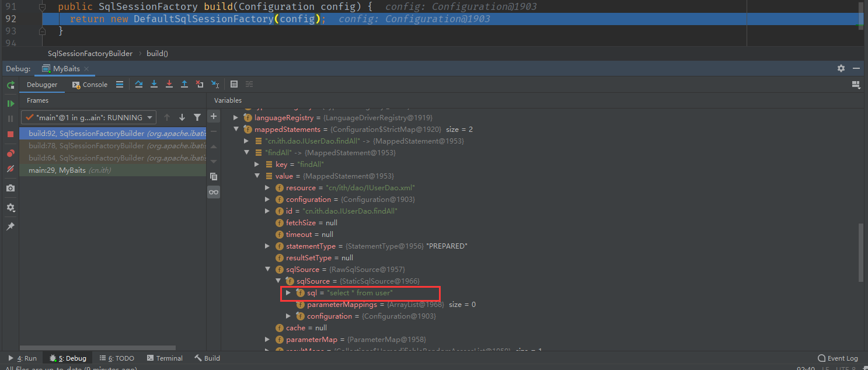This screenshot has width=868, height=370.
Task: Toggle show watches glasses icon
Action: pyautogui.click(x=214, y=192)
